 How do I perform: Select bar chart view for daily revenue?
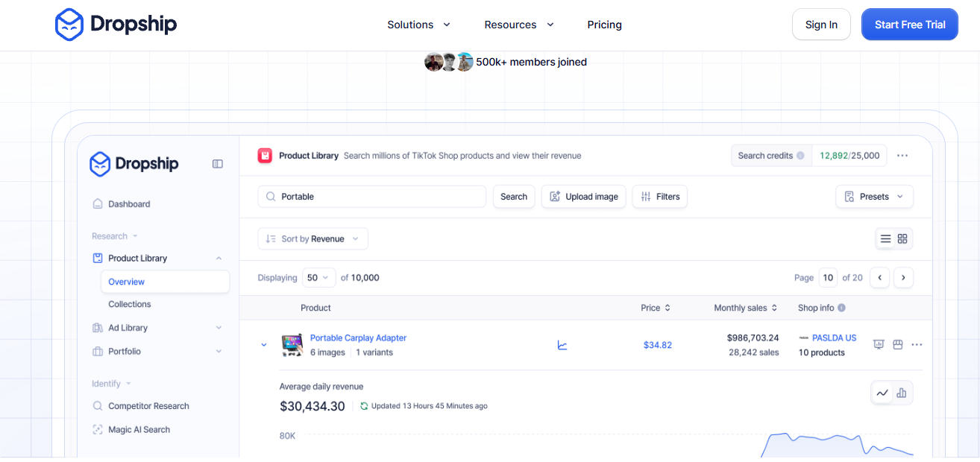pos(902,393)
